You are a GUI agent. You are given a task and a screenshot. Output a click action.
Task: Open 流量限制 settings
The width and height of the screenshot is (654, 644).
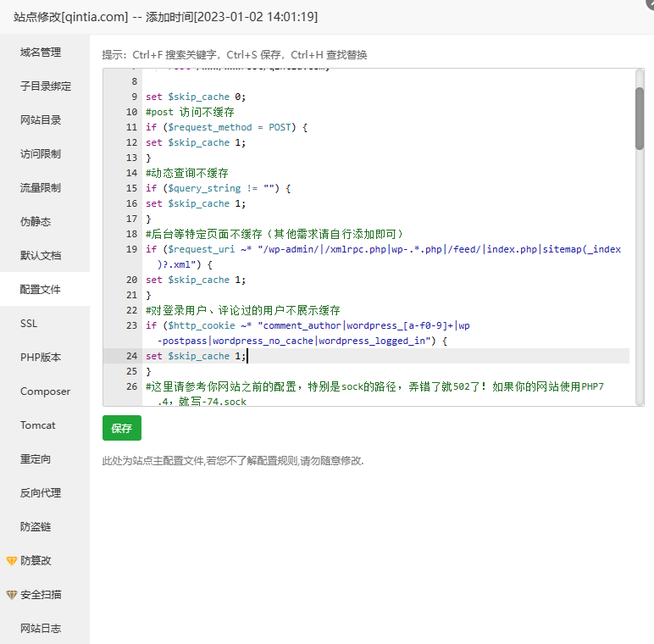(x=41, y=188)
